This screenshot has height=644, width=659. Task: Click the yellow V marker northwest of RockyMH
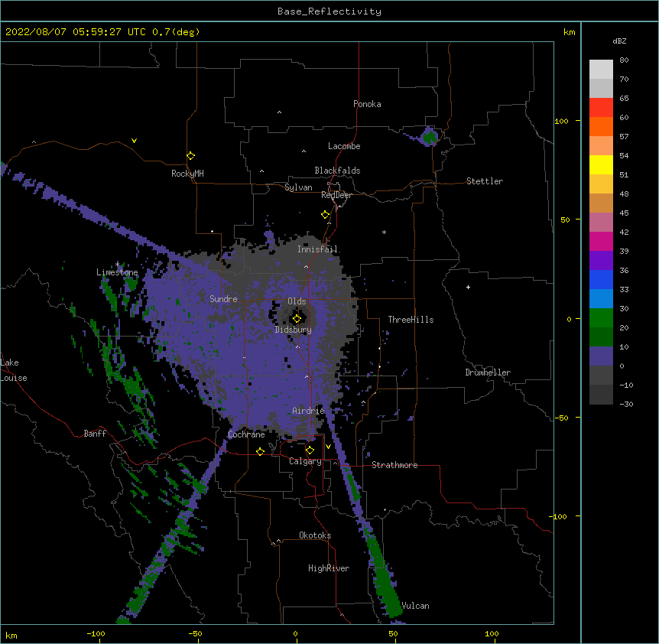[134, 141]
